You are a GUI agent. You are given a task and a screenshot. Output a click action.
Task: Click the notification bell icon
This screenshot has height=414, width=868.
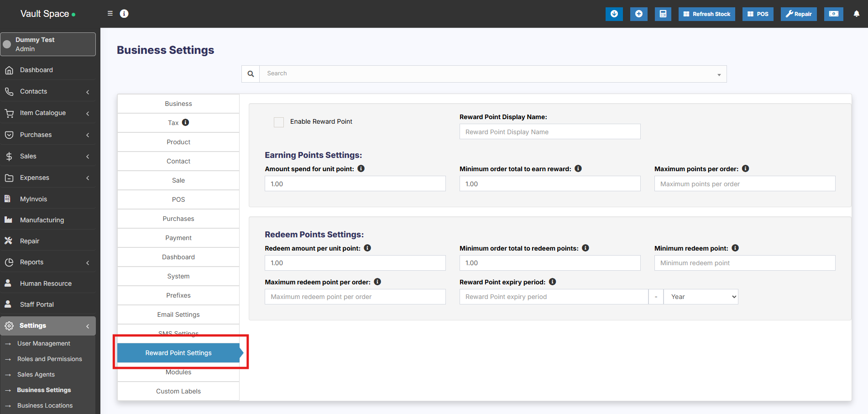[x=856, y=14]
